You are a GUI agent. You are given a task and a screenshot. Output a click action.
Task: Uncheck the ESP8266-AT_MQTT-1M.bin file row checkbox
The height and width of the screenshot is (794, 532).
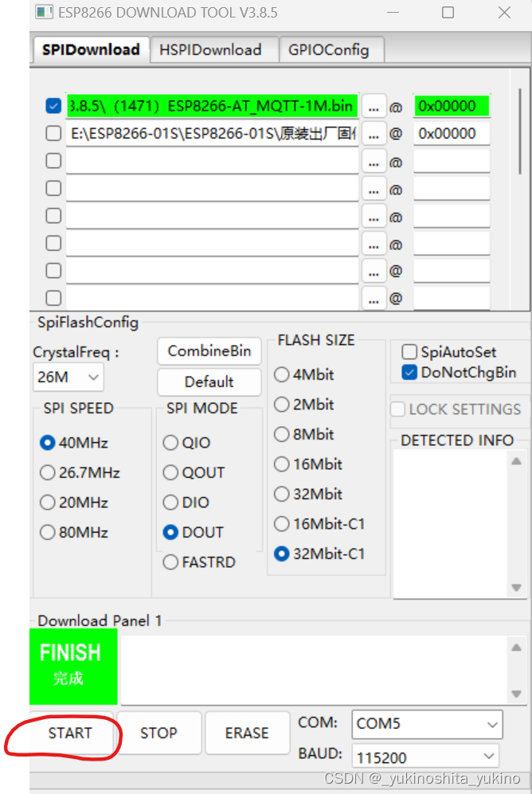point(53,106)
